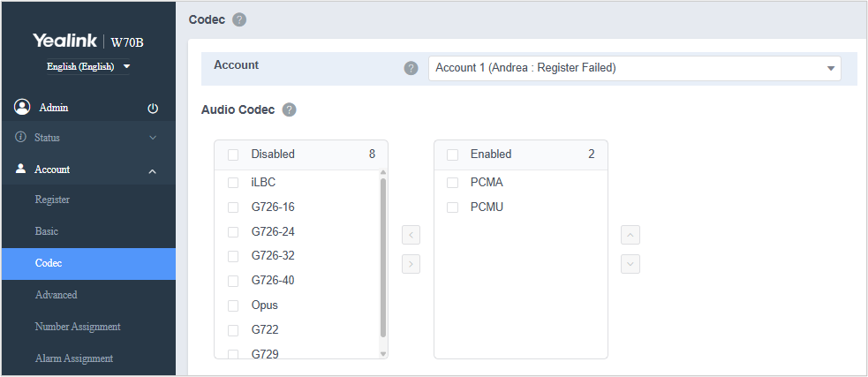This screenshot has height=377, width=868.
Task: Go to the Number Assignment page
Action: tap(78, 327)
